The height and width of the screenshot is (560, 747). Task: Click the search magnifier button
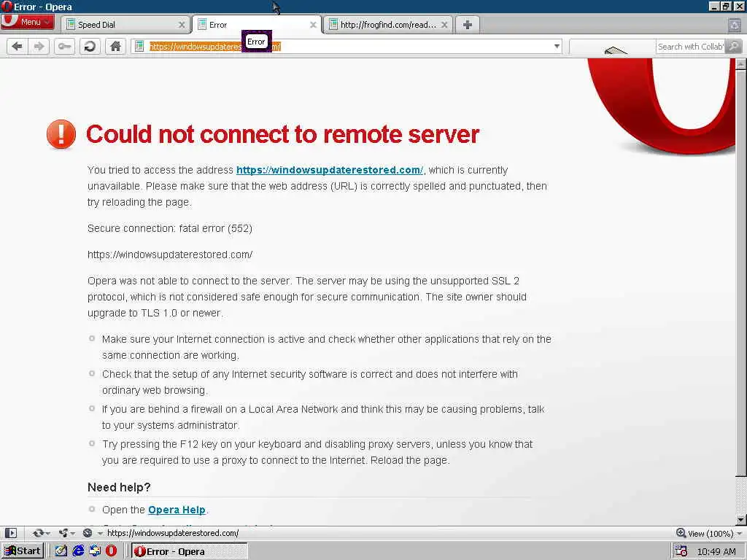click(734, 46)
